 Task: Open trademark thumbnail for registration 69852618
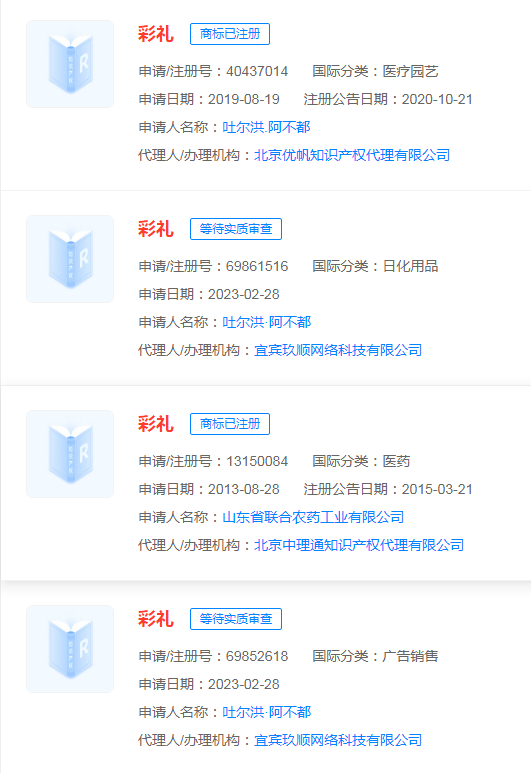tap(70, 649)
